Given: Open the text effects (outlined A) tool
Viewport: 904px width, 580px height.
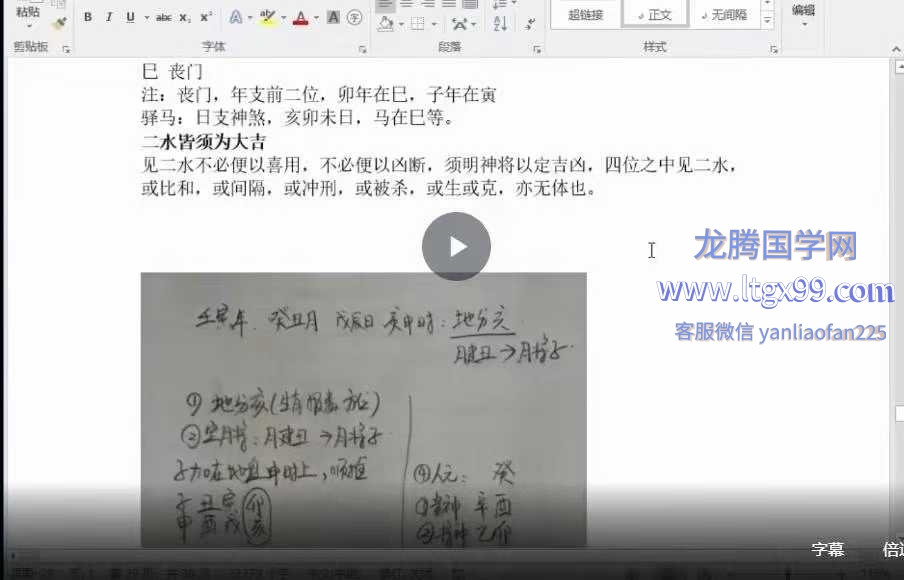Looking at the screenshot, I should [x=235, y=18].
